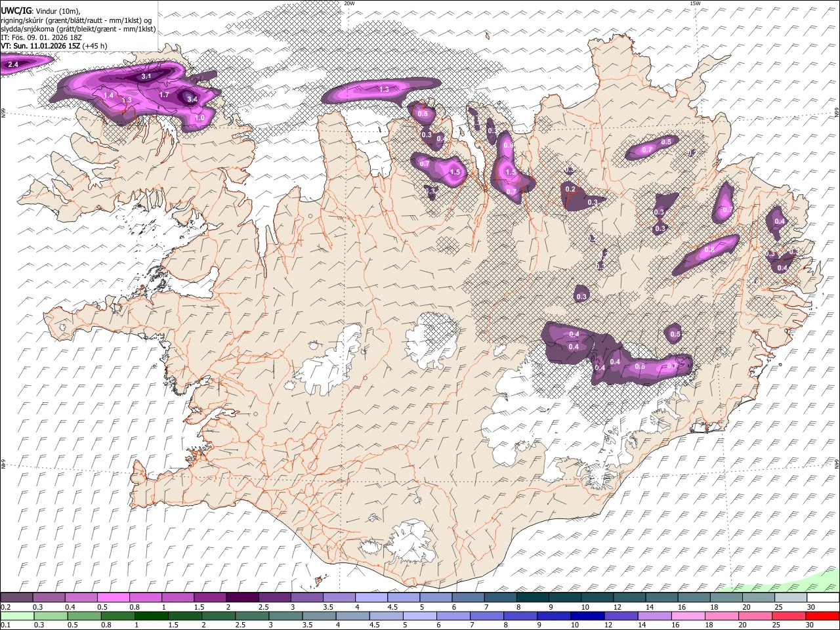Click the 3.4 precipitation maximum label
The image size is (840, 630).
(x=192, y=99)
